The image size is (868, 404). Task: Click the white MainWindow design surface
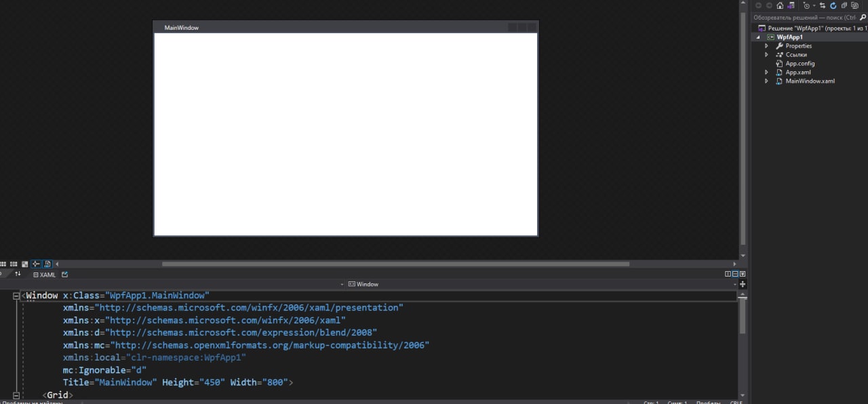tap(346, 134)
